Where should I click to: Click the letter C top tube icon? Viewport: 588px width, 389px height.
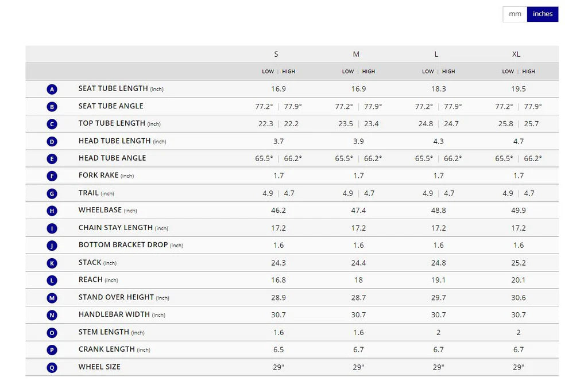[52, 124]
